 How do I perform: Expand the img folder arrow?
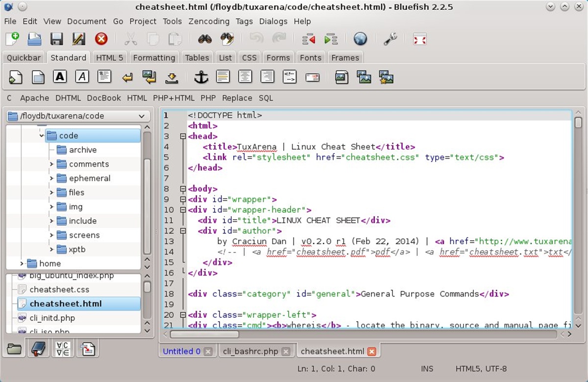click(x=51, y=207)
